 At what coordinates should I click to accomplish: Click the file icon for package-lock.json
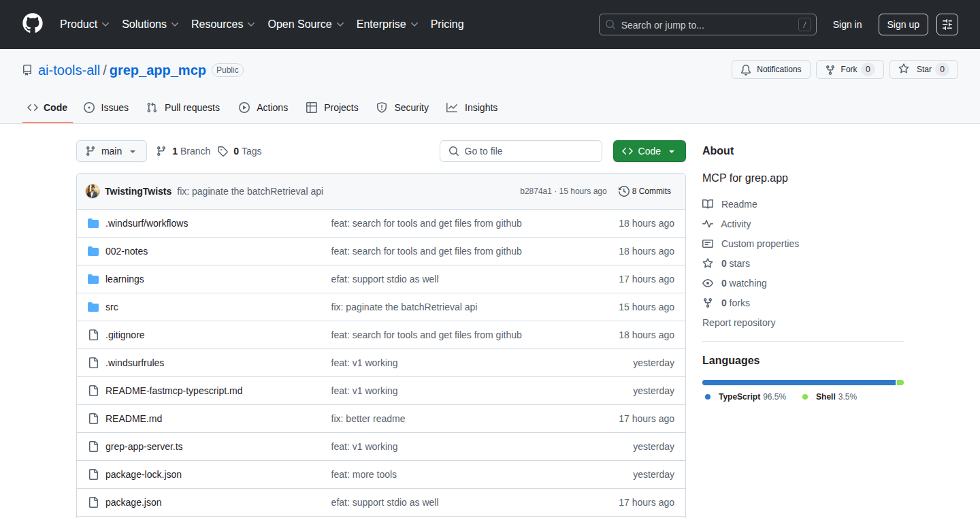click(93, 474)
